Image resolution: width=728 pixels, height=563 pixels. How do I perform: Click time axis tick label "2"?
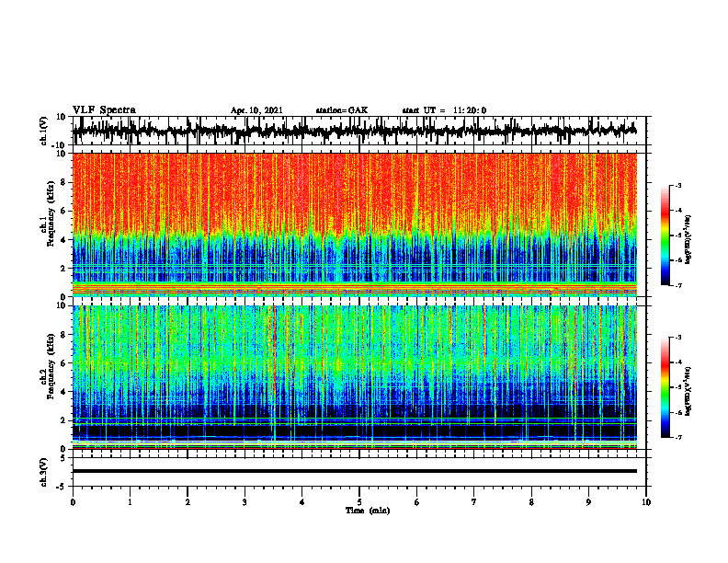coord(188,502)
